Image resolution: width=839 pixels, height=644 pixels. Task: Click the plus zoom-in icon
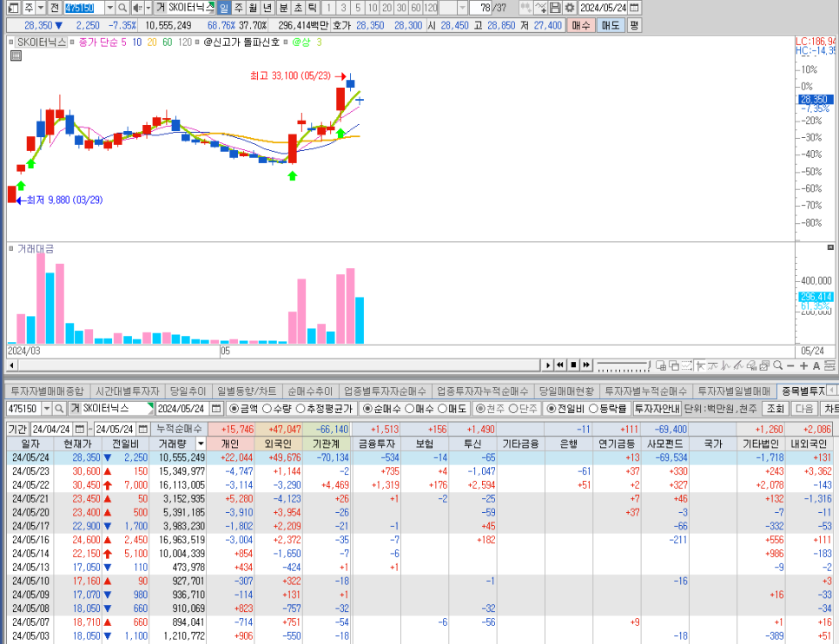[803, 365]
